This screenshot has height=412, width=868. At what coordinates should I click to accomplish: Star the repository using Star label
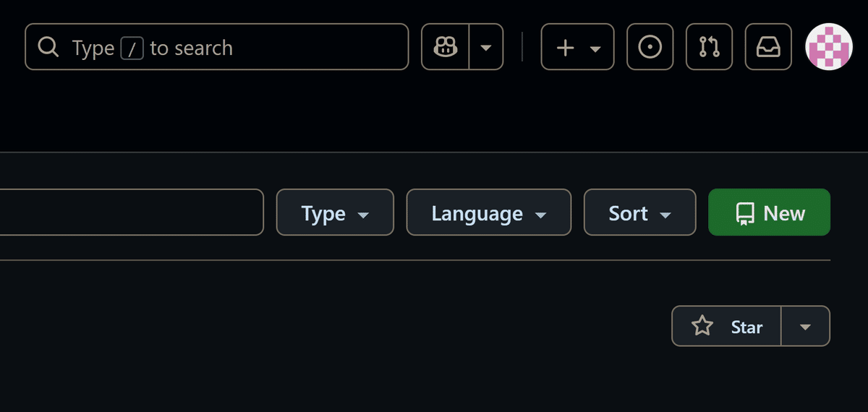pyautogui.click(x=746, y=327)
